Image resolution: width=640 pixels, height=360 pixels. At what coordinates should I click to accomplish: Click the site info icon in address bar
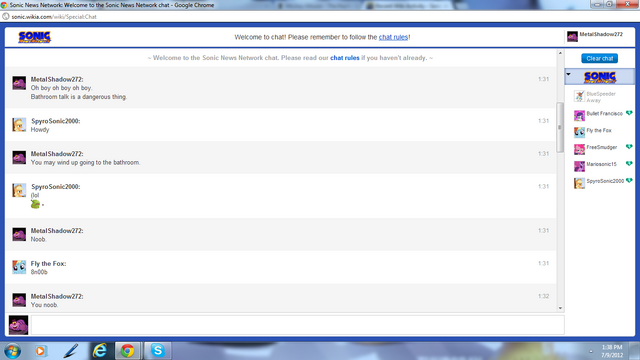point(6,17)
